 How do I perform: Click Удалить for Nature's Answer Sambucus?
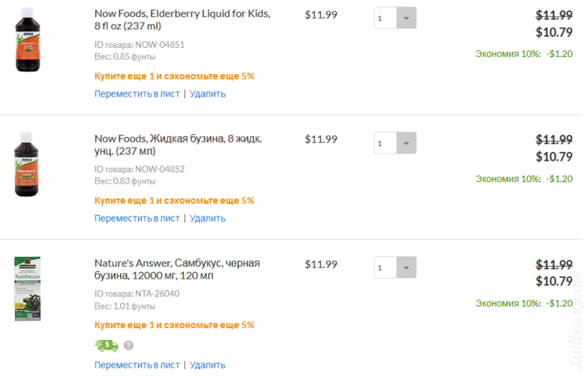coord(207,365)
